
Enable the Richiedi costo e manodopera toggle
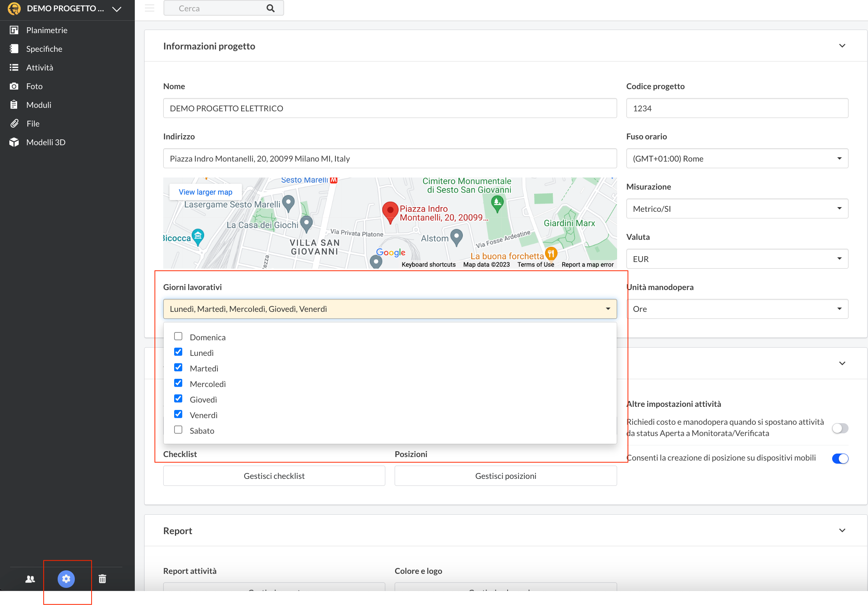click(840, 428)
